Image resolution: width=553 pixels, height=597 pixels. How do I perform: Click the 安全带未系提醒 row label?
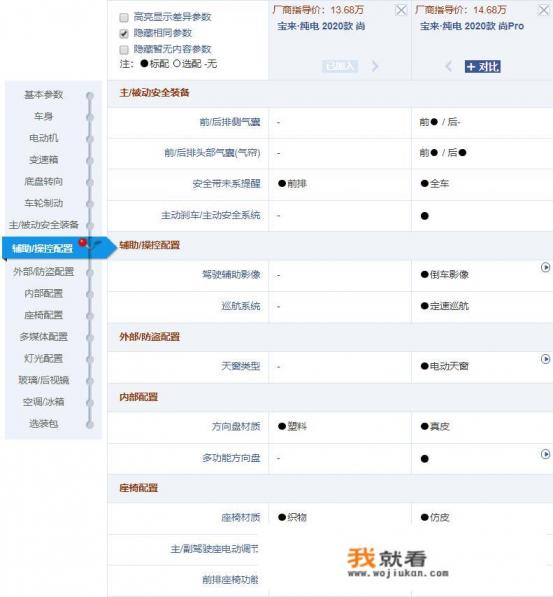coord(226,184)
